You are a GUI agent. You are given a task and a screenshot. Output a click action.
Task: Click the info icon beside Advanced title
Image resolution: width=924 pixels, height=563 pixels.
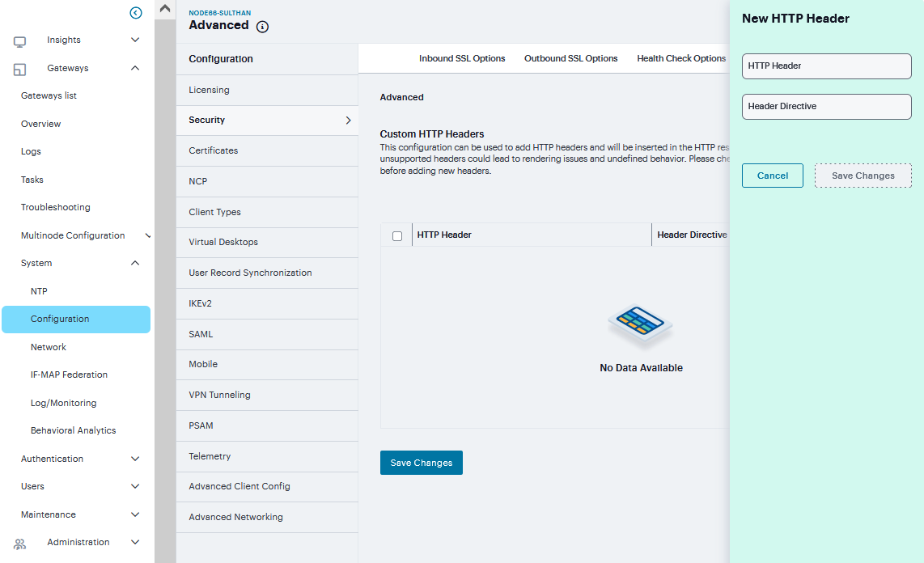[x=262, y=27]
